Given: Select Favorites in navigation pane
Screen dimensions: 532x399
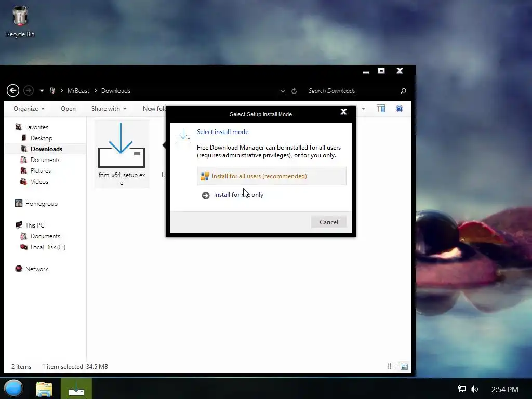Looking at the screenshot, I should [37, 127].
